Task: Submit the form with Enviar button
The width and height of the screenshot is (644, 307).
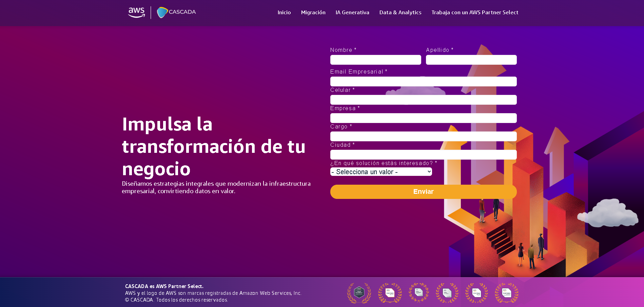Action: coord(424,192)
